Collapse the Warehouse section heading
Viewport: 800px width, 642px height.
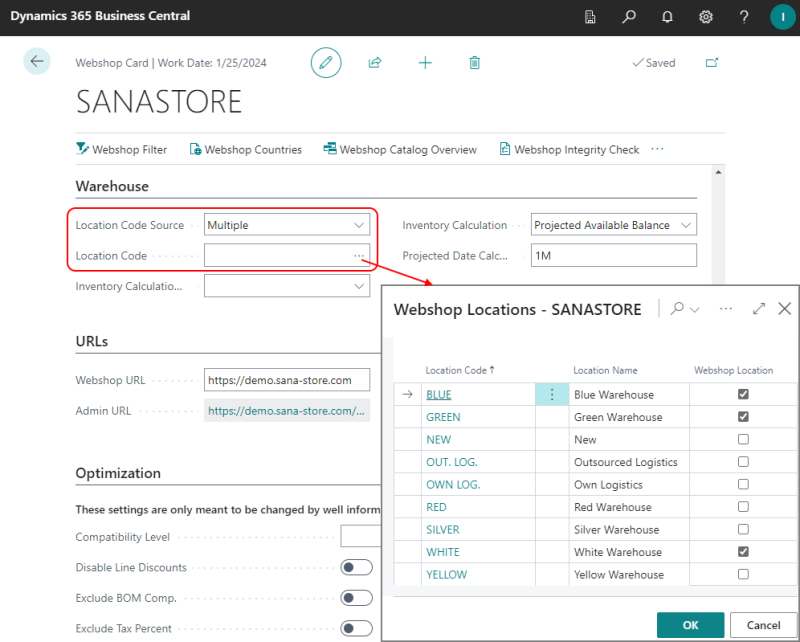(112, 186)
